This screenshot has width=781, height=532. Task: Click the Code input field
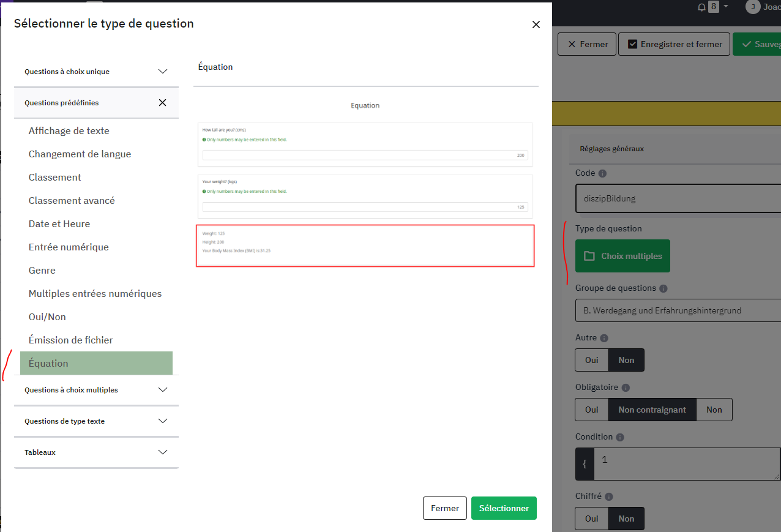(678, 199)
